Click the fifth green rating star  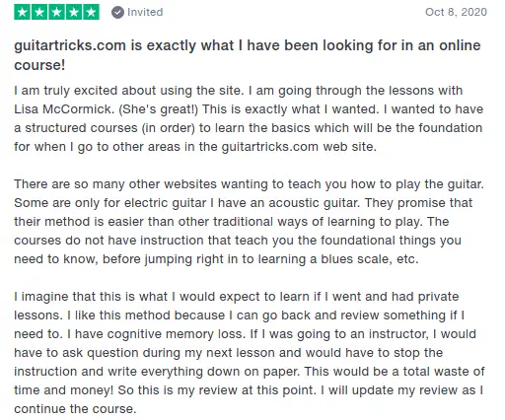tap(91, 12)
